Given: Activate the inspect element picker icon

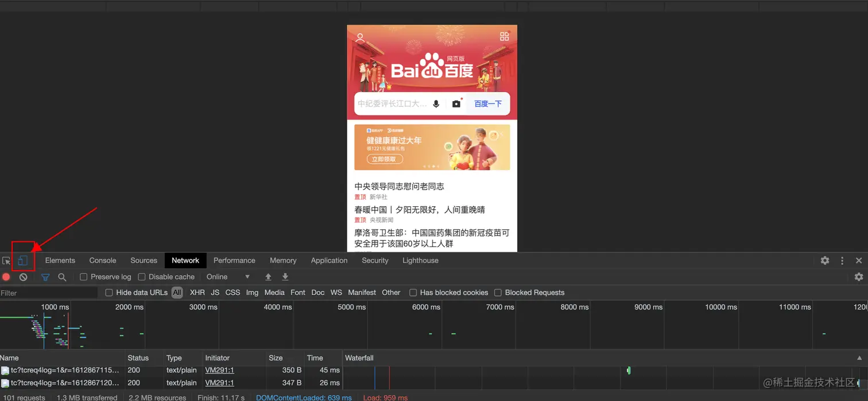Looking at the screenshot, I should 6,261.
